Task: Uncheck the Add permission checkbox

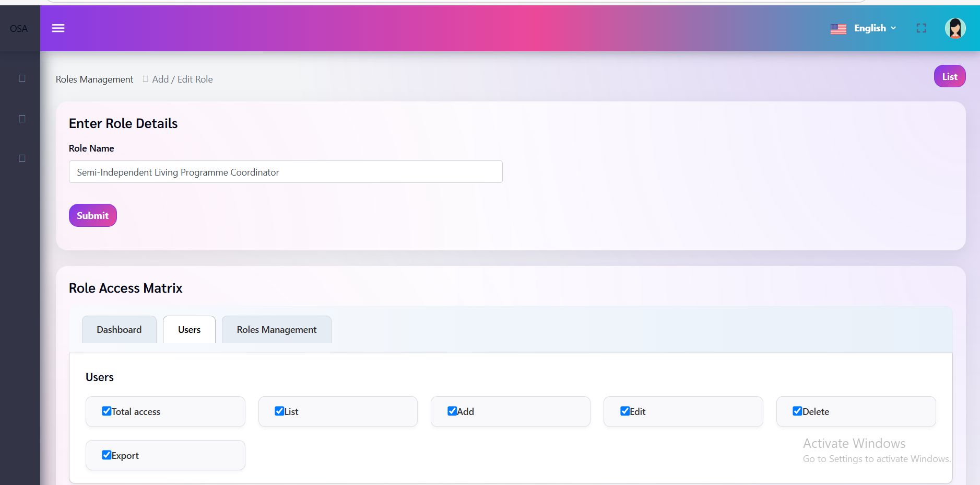Action: (x=452, y=411)
